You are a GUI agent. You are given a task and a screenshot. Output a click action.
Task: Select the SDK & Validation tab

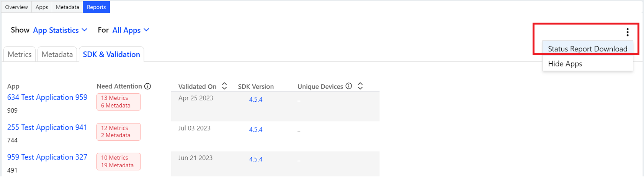tap(111, 54)
